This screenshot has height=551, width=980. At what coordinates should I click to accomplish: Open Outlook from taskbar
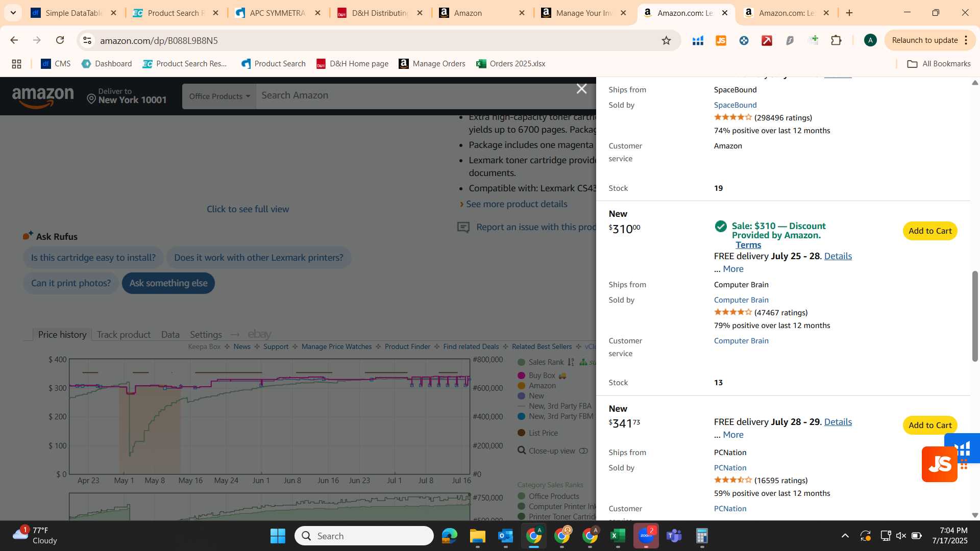click(x=505, y=536)
